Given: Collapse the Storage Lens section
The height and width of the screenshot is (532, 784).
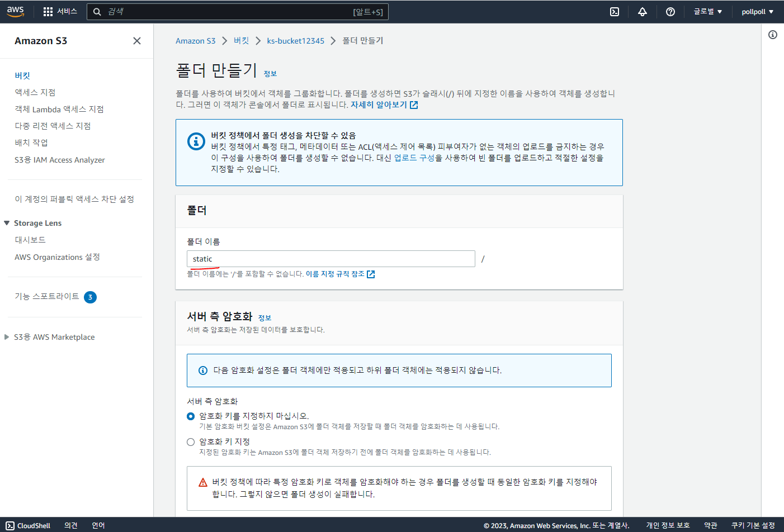Looking at the screenshot, I should 7,223.
